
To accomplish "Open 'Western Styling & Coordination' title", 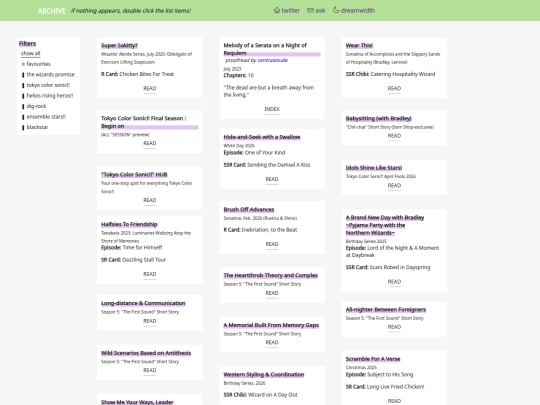I will point(264,374).
